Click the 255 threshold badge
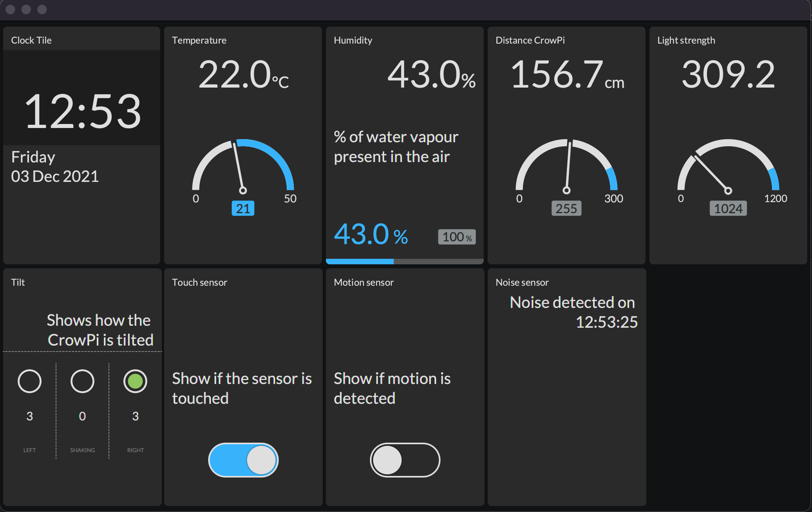 pyautogui.click(x=566, y=208)
